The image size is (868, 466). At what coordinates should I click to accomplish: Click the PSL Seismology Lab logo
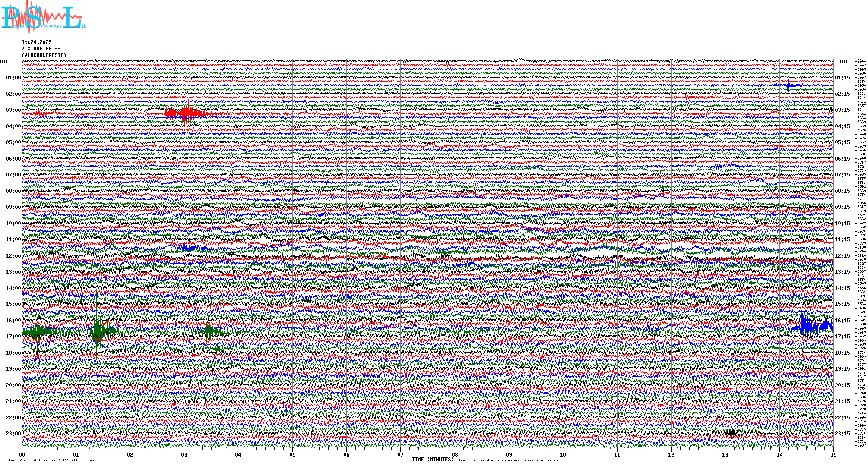[42, 17]
